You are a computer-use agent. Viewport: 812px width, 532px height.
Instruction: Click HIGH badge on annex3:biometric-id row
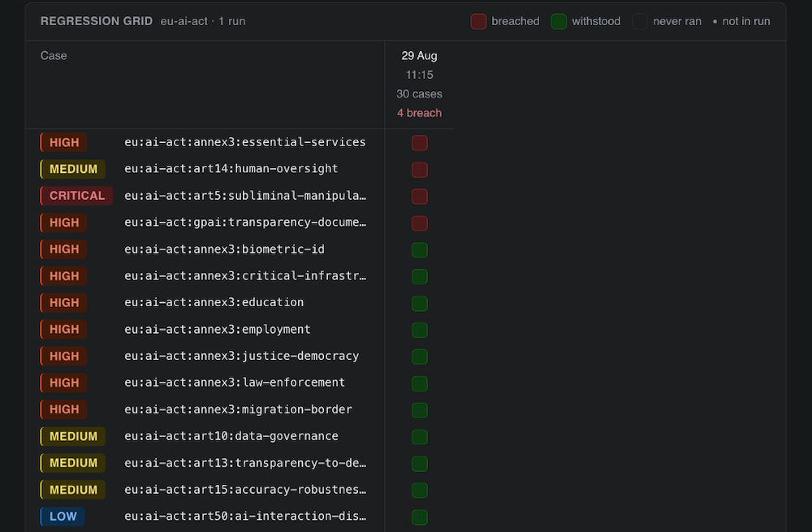point(63,249)
